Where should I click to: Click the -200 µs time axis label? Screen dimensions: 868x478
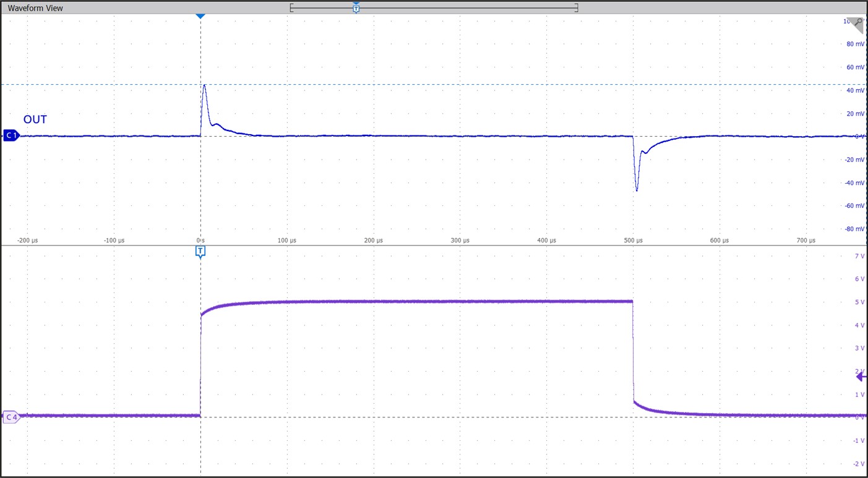[x=27, y=240]
